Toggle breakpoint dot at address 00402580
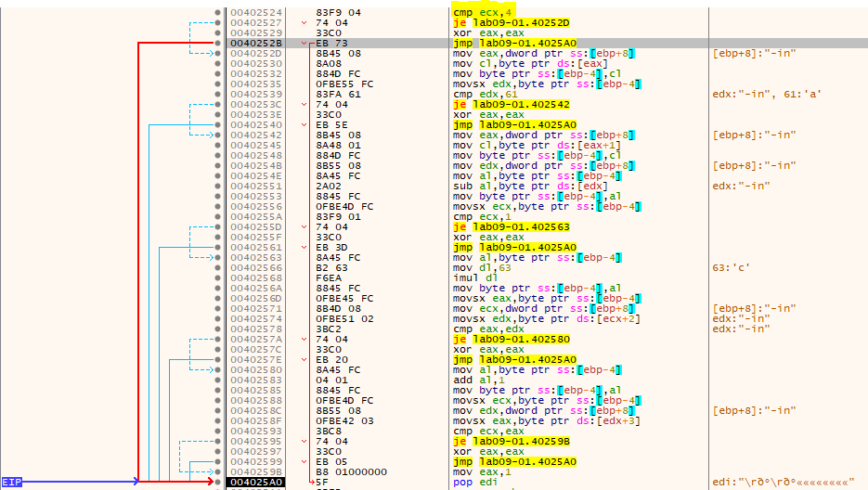This screenshot has width=868, height=490. pyautogui.click(x=217, y=370)
